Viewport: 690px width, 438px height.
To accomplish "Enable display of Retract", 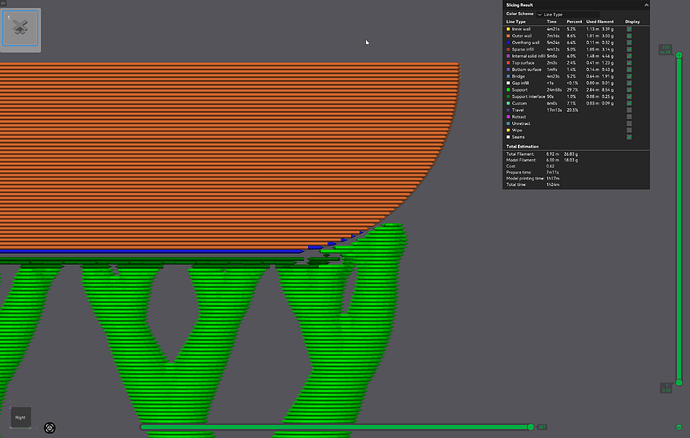I will click(629, 117).
